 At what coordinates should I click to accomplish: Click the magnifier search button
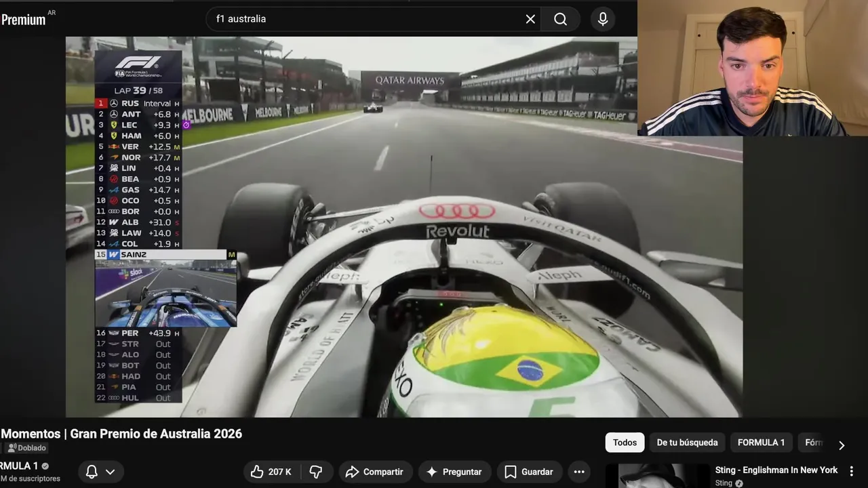[560, 19]
